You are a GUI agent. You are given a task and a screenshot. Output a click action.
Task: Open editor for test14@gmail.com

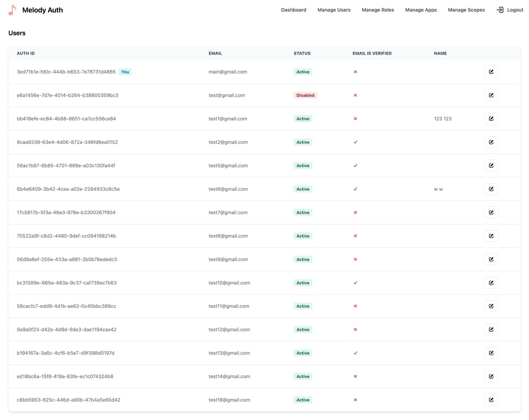click(x=491, y=377)
